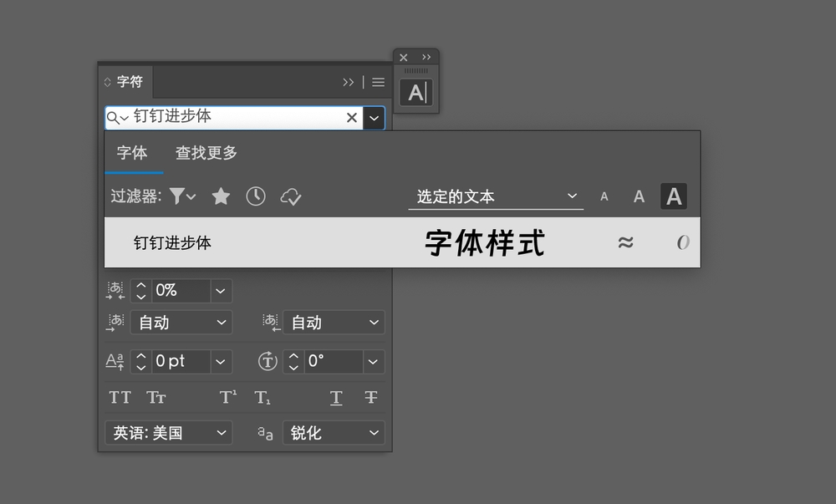The image size is (836, 504).
Task: Switch to the 查找更多 tab
Action: pyautogui.click(x=206, y=153)
